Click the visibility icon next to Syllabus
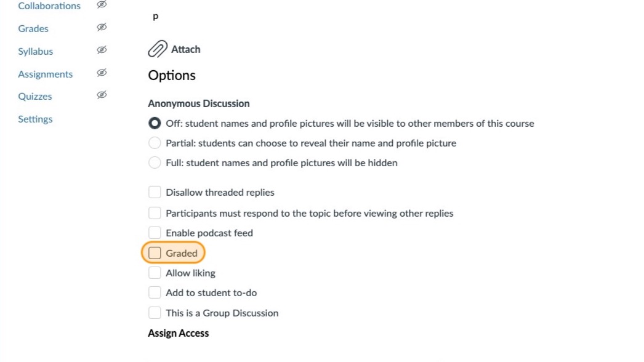 pyautogui.click(x=102, y=49)
